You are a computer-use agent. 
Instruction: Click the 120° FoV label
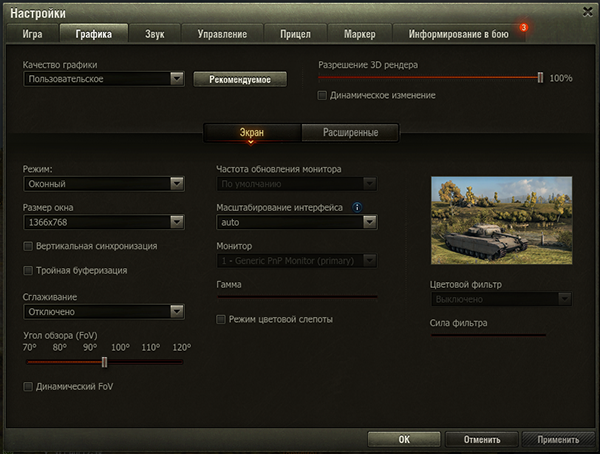(181, 348)
